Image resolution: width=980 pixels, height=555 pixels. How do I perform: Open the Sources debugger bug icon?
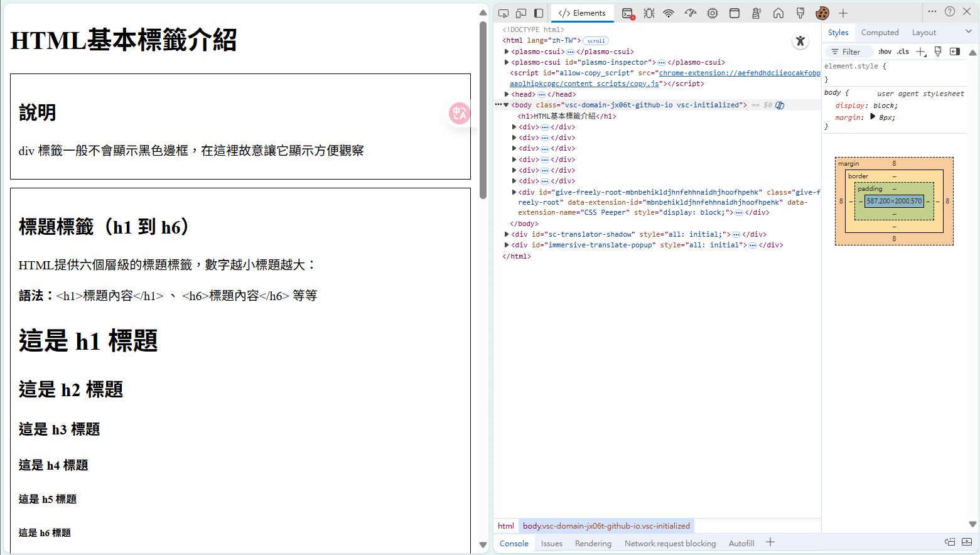(x=649, y=13)
